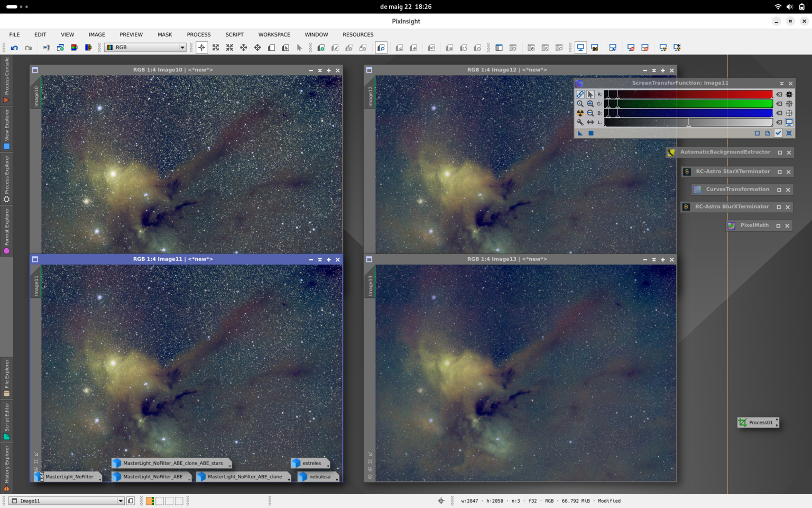Click the crosshair readout icon in status bar
The height and width of the screenshot is (508, 812).
[441, 501]
